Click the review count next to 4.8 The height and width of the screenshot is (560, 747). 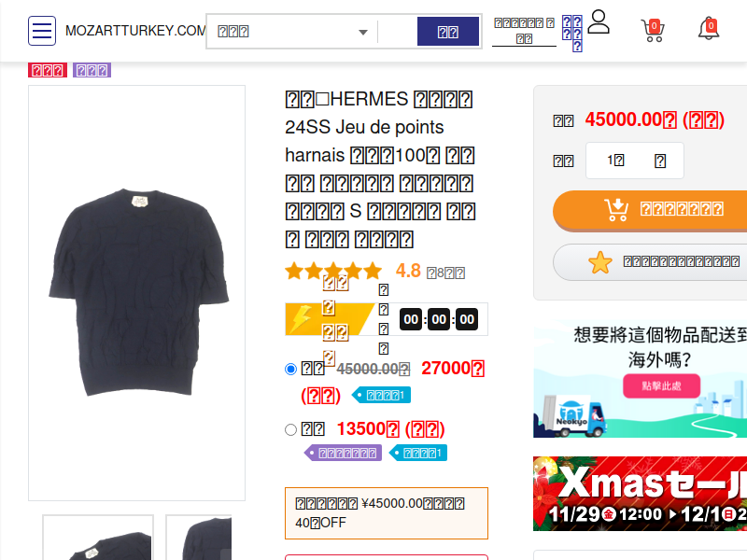[446, 273]
